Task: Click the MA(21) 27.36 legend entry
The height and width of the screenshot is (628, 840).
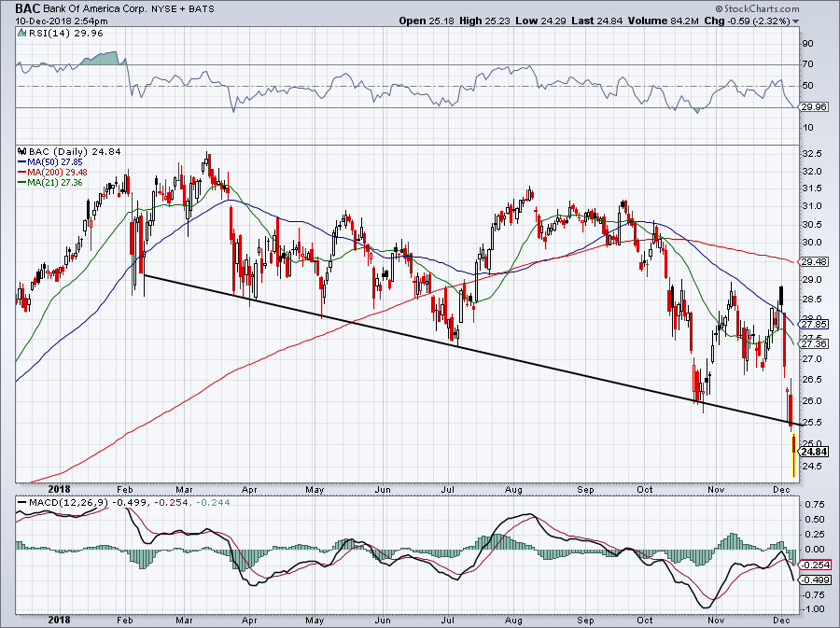Action: point(50,183)
